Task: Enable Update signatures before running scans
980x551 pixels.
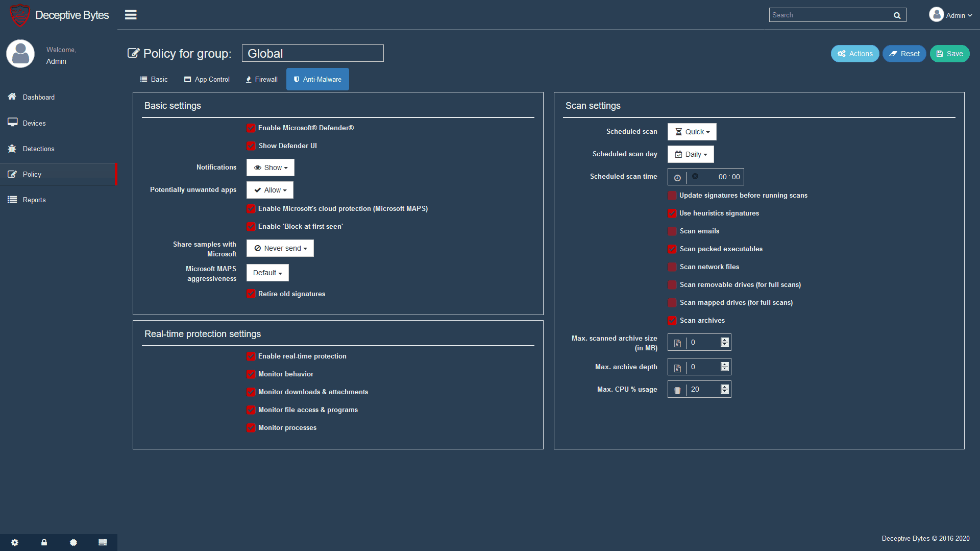Action: pyautogui.click(x=672, y=196)
